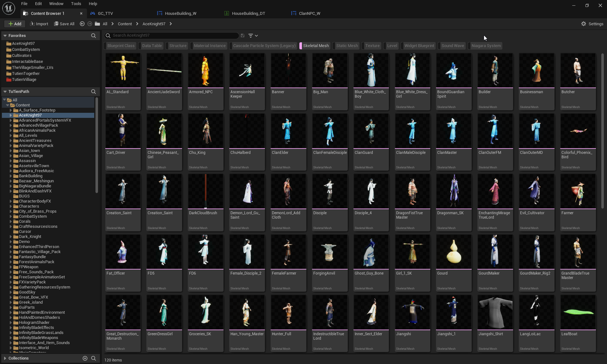Click the Unreal Engine logo icon

pos(9,8)
